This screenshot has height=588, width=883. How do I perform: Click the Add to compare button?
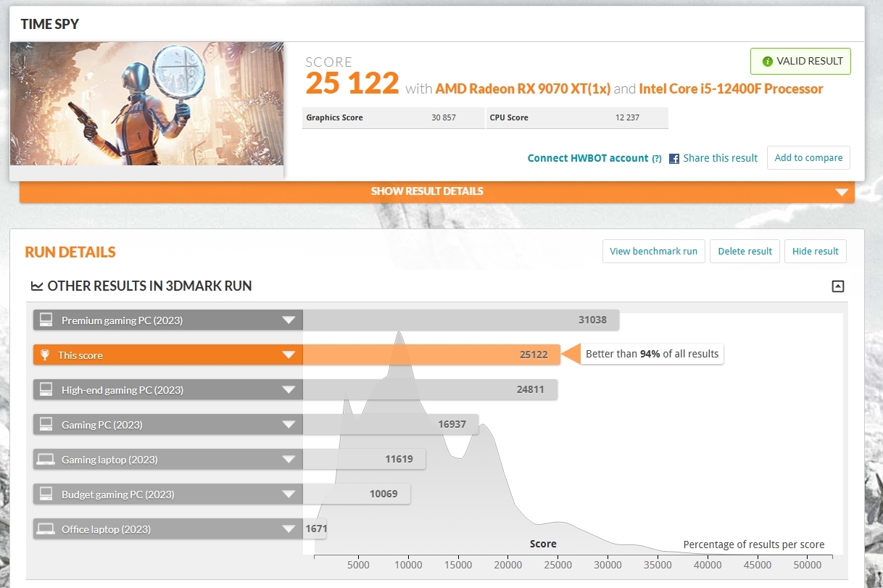tap(808, 158)
